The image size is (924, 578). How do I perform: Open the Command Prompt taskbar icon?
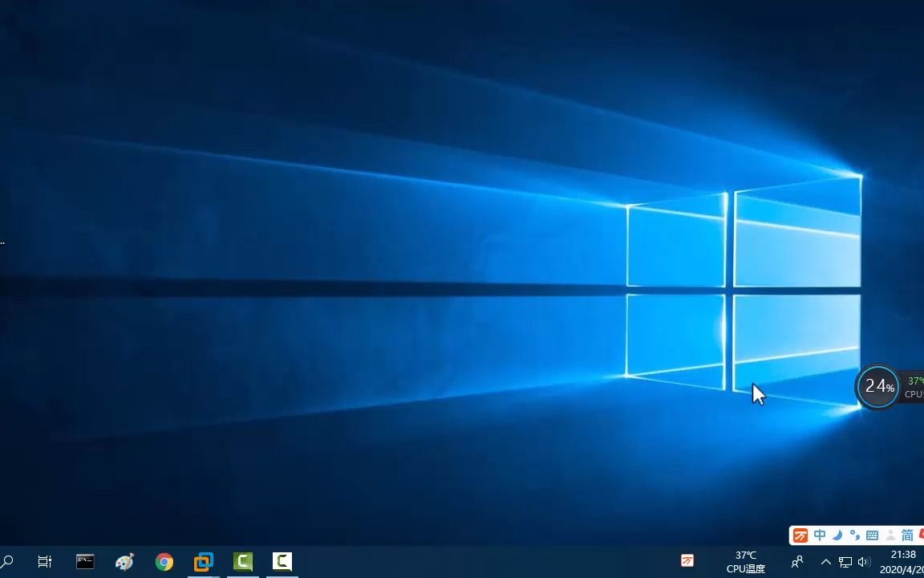tap(86, 561)
